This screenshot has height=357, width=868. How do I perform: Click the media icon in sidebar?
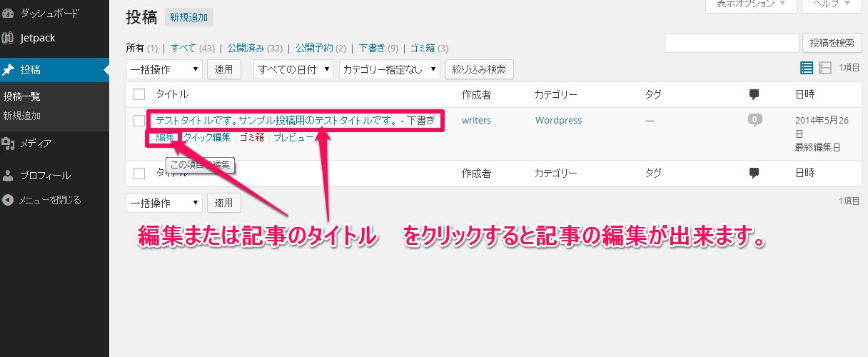click(x=9, y=144)
